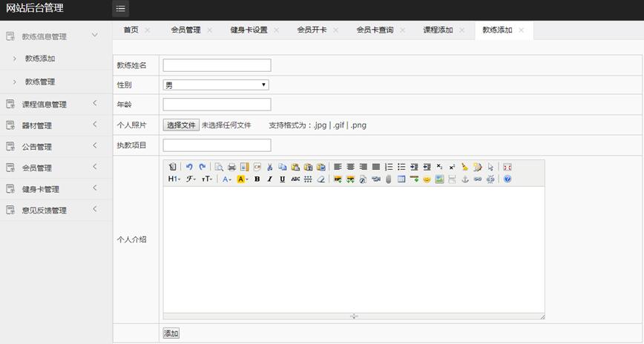Toggle bold formatting in the editor
Viewport: 644px width, 344px height.
257,179
